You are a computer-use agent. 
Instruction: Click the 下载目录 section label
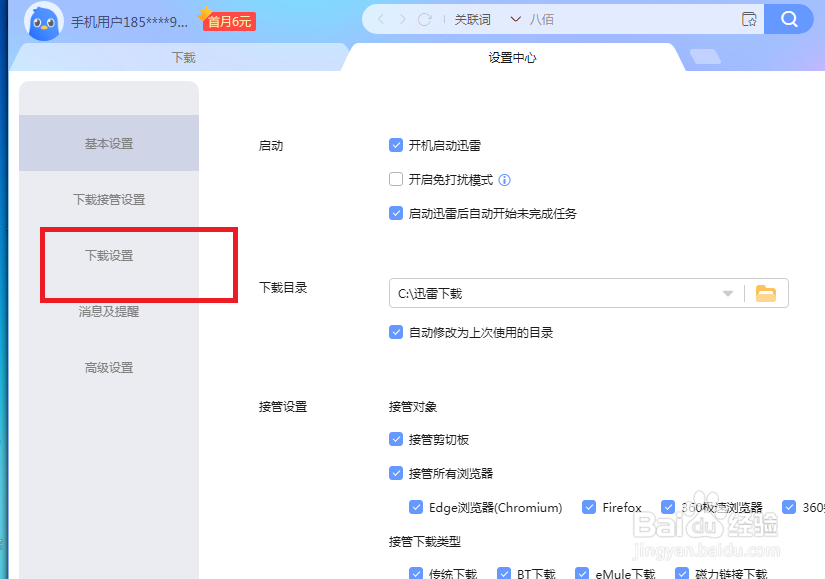pos(283,287)
